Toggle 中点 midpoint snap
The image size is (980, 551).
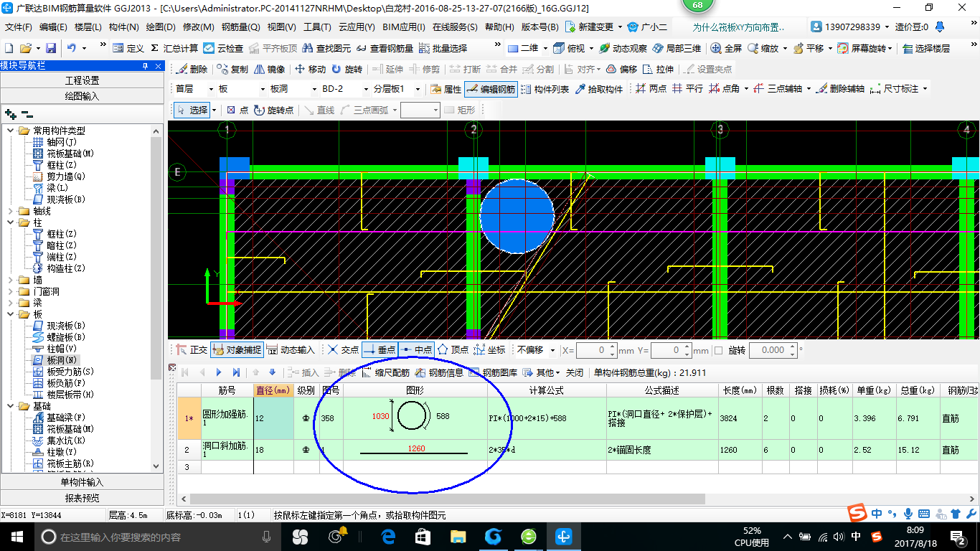click(x=416, y=350)
